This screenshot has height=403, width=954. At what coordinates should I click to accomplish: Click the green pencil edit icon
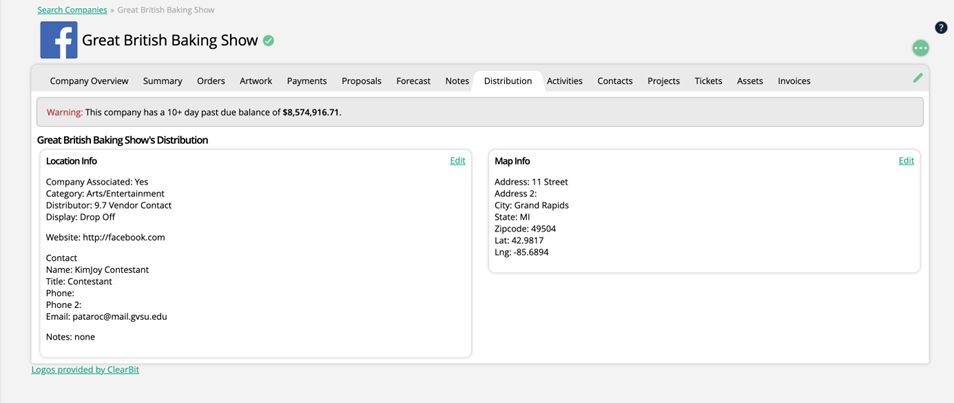click(x=918, y=77)
